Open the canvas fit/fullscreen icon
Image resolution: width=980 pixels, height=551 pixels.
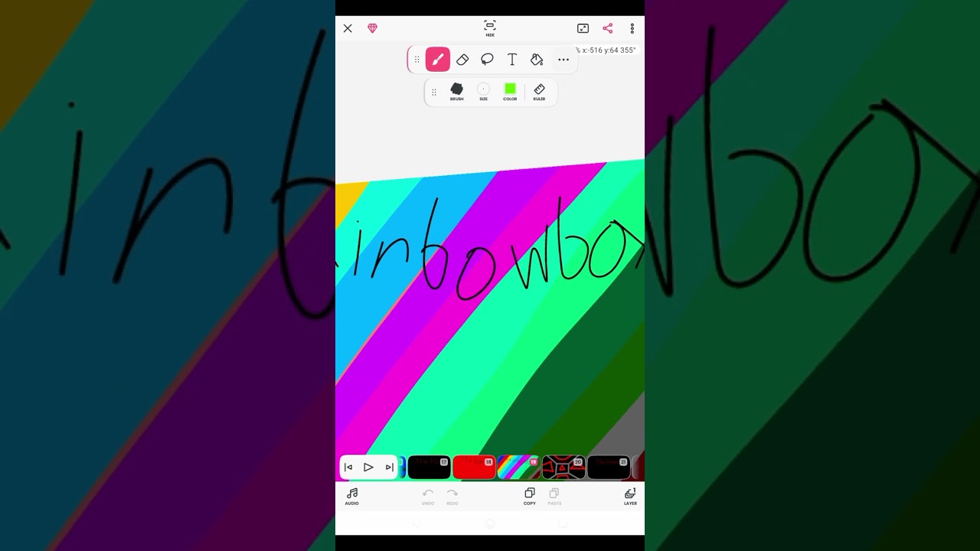tap(583, 28)
